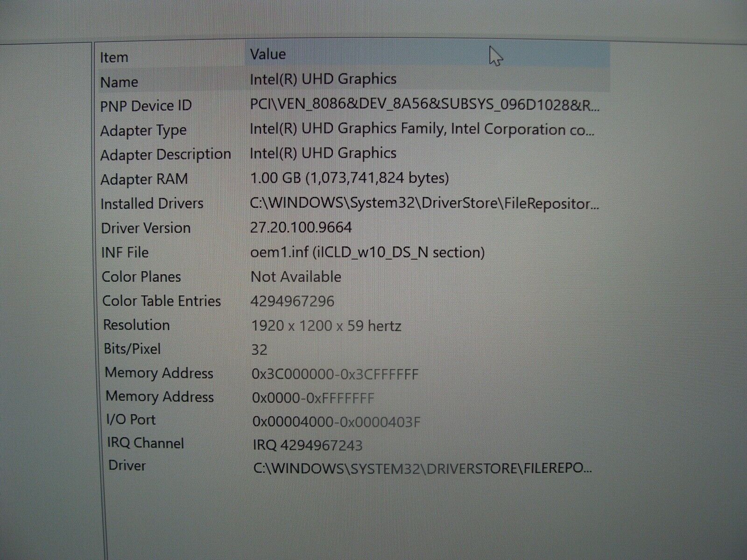Viewport: 747px width, 560px height.
Task: Click the Item column header
Action: click(114, 57)
